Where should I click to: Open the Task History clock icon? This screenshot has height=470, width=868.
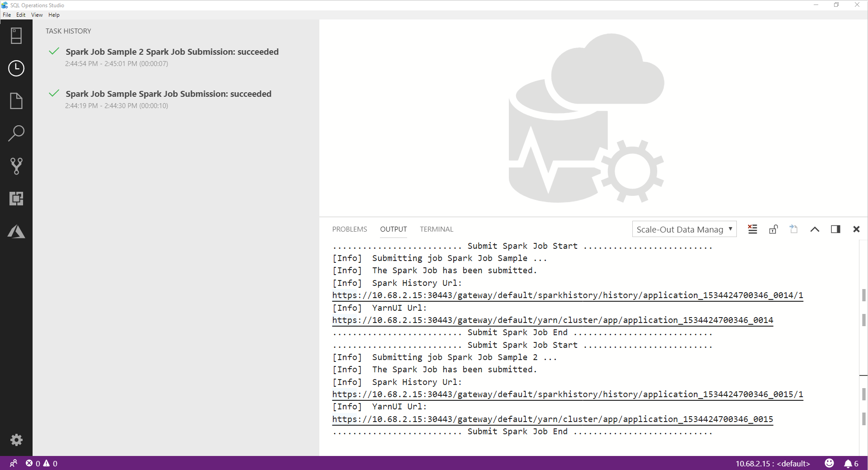pyautogui.click(x=16, y=68)
